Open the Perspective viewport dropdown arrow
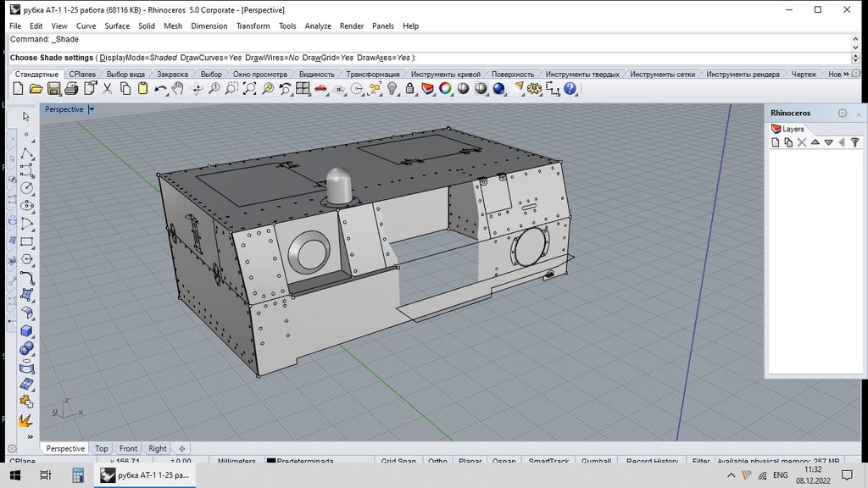868x488 pixels. tap(92, 109)
